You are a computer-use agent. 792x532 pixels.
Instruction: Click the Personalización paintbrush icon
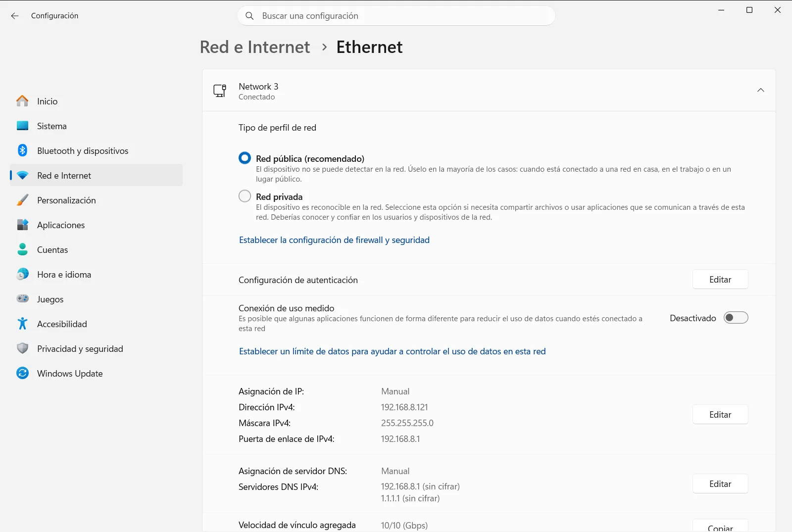pos(22,200)
